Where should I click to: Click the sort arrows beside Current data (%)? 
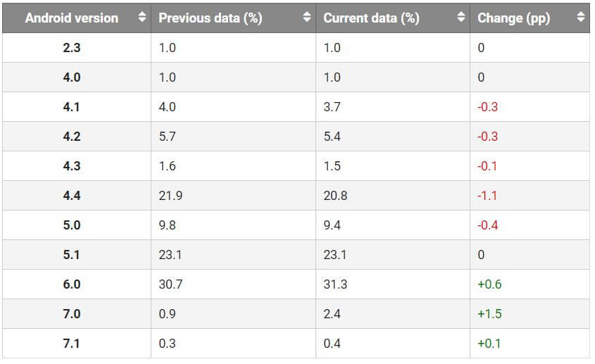click(x=461, y=18)
